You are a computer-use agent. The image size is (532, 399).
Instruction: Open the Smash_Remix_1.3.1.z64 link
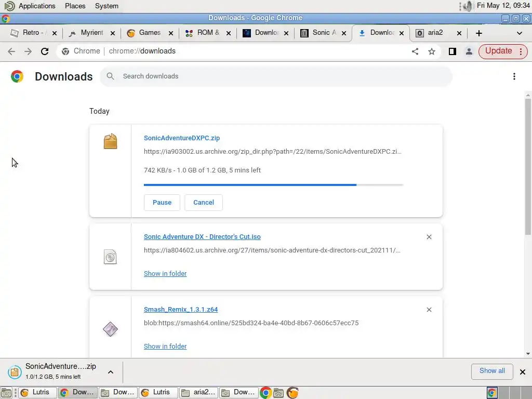(181, 310)
